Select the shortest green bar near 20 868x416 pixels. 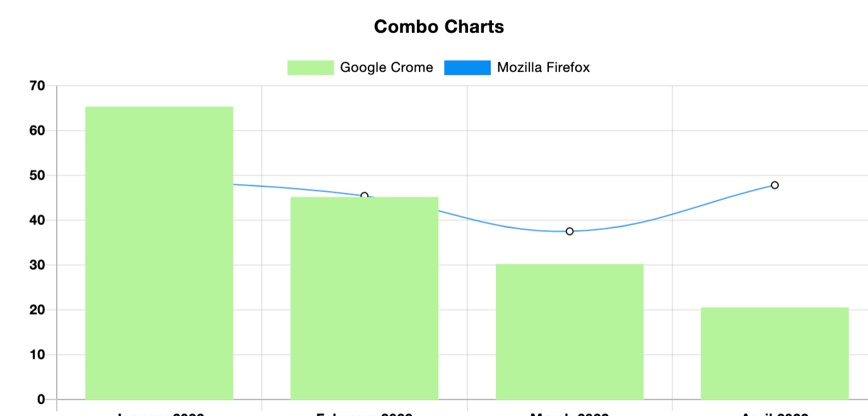point(774,353)
